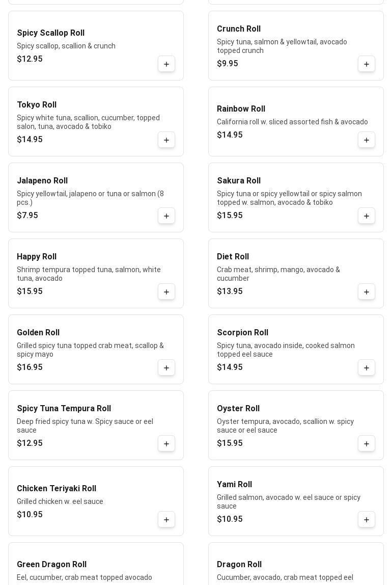
Task: Click the Scorpion Roll $14.95 price
Action: [230, 367]
